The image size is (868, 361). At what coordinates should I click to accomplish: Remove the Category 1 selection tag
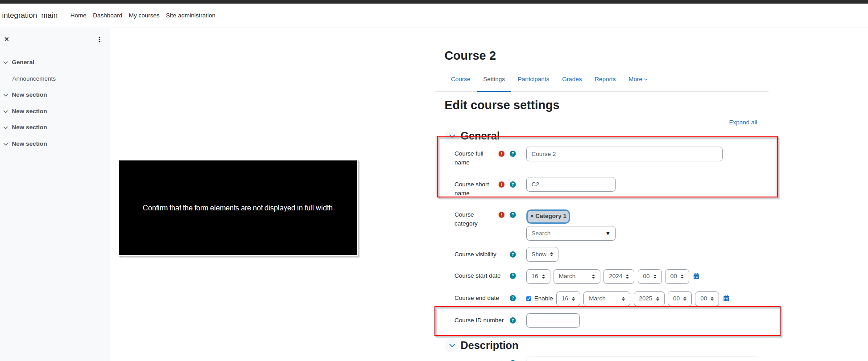pyautogui.click(x=548, y=216)
